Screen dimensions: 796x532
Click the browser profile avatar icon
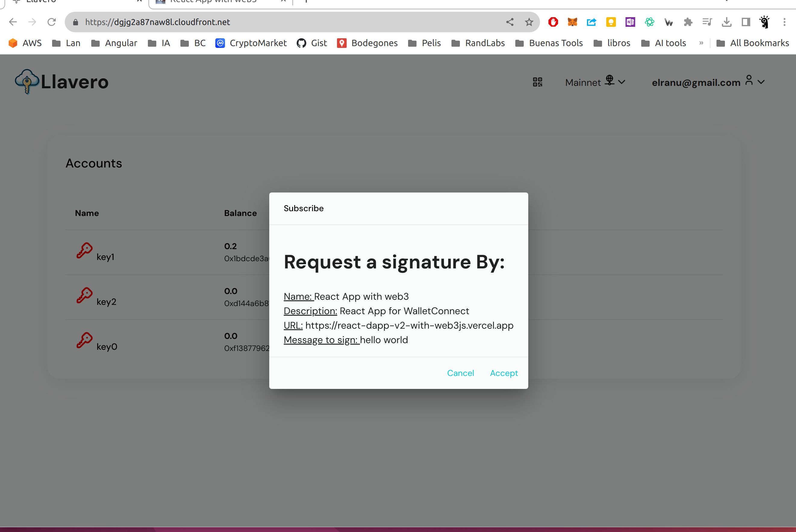(765, 22)
